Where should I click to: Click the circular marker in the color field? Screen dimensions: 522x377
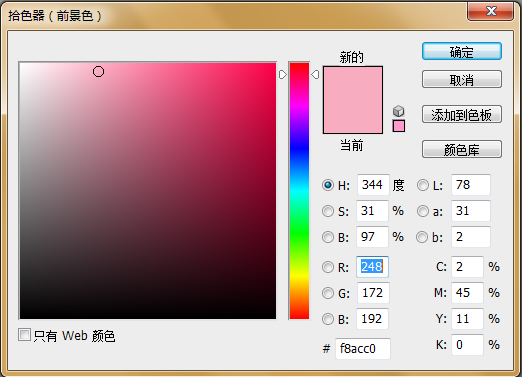point(98,71)
